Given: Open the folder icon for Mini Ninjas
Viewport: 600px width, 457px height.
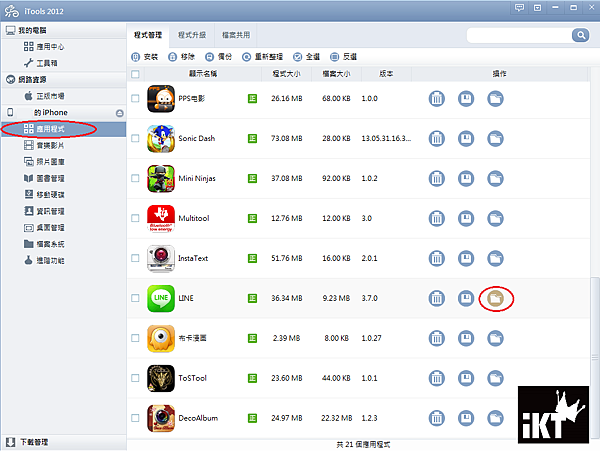Looking at the screenshot, I should 495,178.
